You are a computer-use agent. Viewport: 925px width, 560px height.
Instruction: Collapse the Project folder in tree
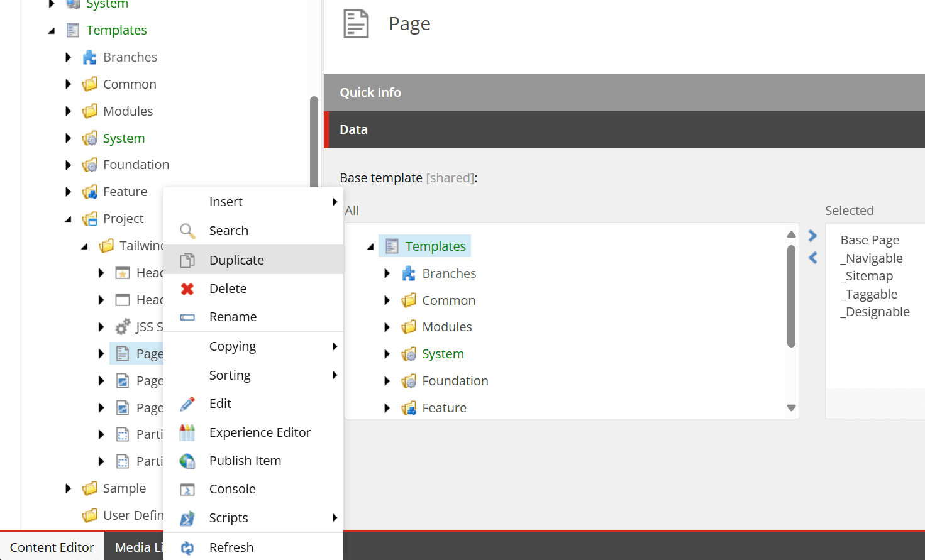(x=69, y=219)
